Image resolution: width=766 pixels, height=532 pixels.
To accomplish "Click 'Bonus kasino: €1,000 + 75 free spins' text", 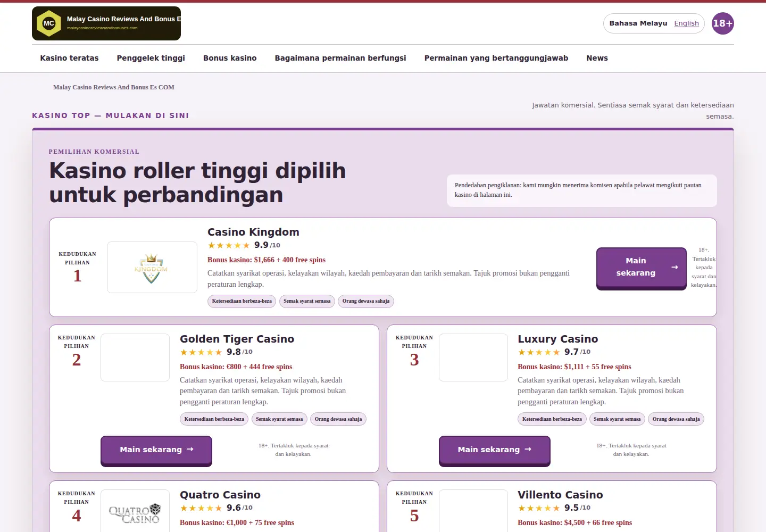I will (x=237, y=523).
